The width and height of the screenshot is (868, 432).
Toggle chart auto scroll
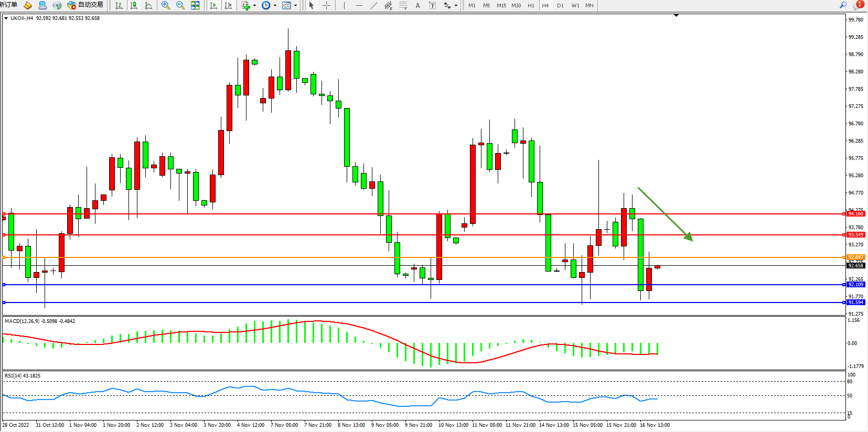point(213,5)
